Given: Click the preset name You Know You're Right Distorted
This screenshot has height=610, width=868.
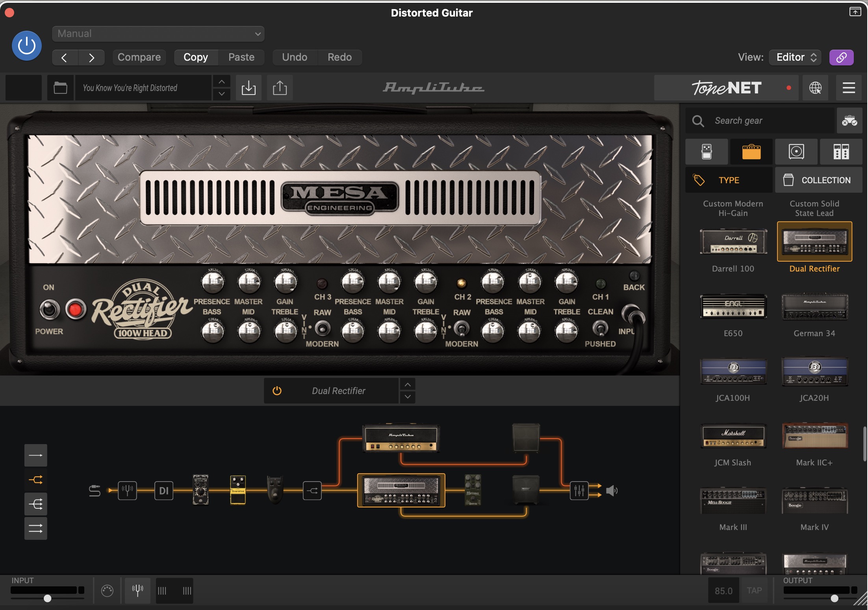Looking at the screenshot, I should coord(143,87).
